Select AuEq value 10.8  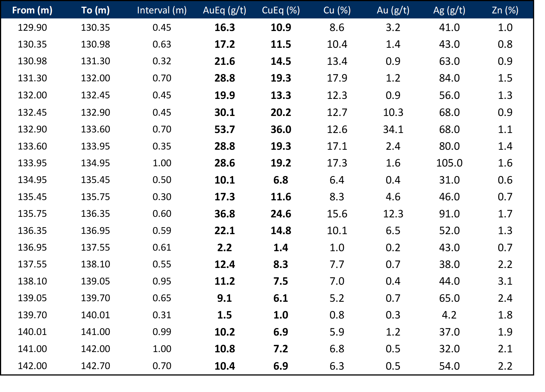coord(225,349)
